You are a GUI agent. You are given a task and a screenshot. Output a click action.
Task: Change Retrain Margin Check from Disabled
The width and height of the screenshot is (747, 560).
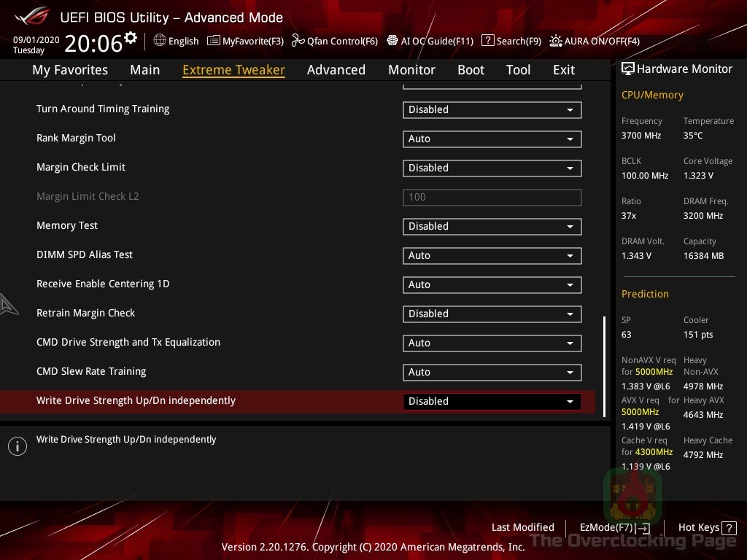click(492, 314)
